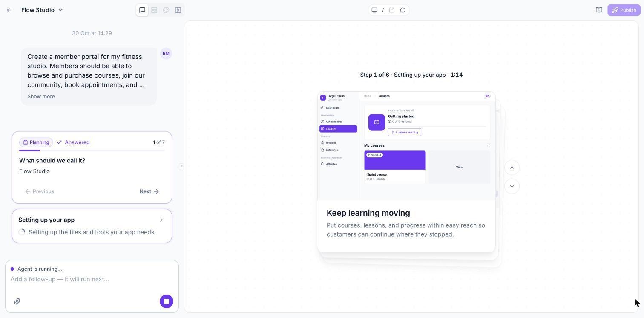644x318 pixels.
Task: Go to the previous planning question
Action: point(40,191)
